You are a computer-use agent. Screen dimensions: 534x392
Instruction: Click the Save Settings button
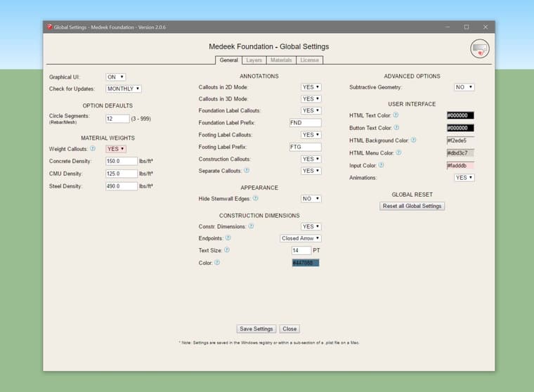(x=256, y=329)
